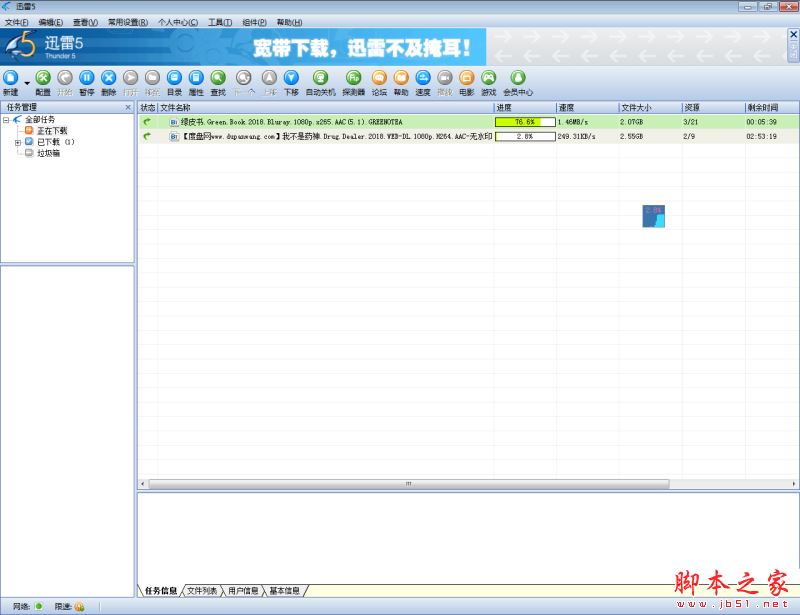
Task: Sort by 剩余时间 column header
Action: click(x=771, y=108)
